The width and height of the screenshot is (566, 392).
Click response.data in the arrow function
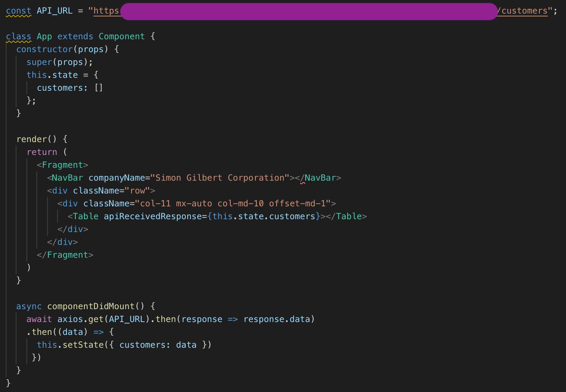[x=277, y=319]
